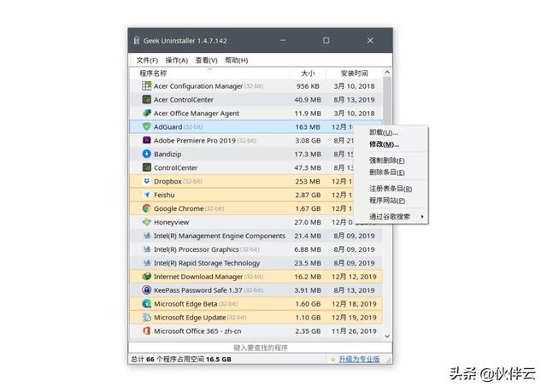
Task: Select the Microsoft Office 365 - zh-cn name
Action: [x=197, y=331]
